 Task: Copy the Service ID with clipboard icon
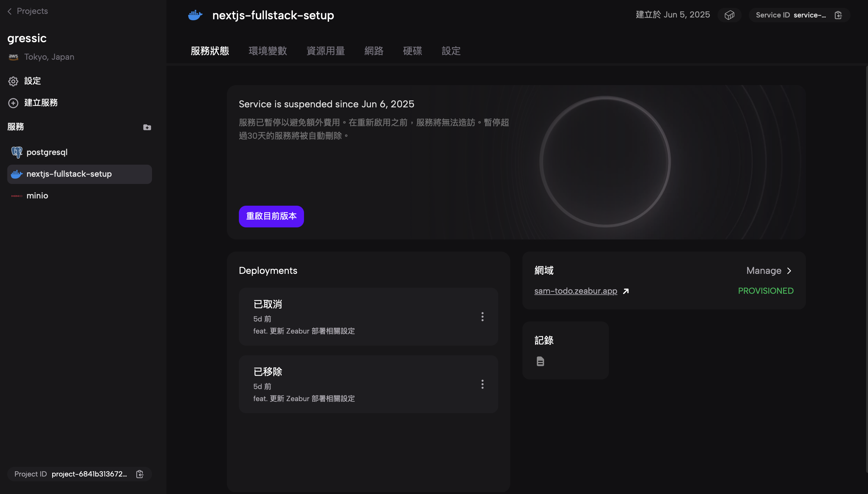click(838, 15)
